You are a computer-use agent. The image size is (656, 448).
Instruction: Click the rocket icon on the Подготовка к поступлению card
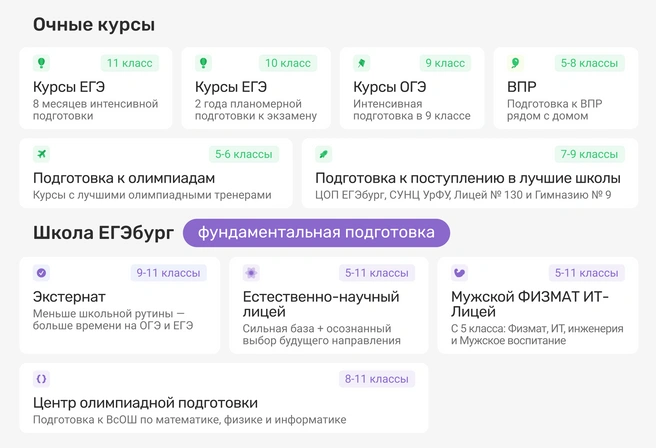[x=323, y=154]
